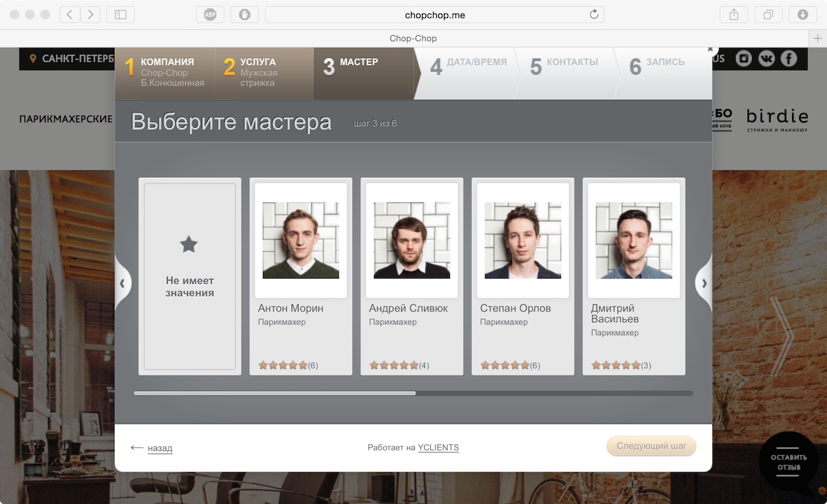
Task: Click the Facebook icon in header
Action: (789, 59)
